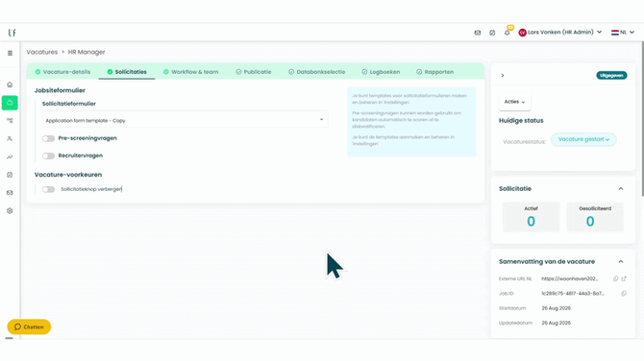Copy the Job ID value
The height and width of the screenshot is (361, 644).
624,294
